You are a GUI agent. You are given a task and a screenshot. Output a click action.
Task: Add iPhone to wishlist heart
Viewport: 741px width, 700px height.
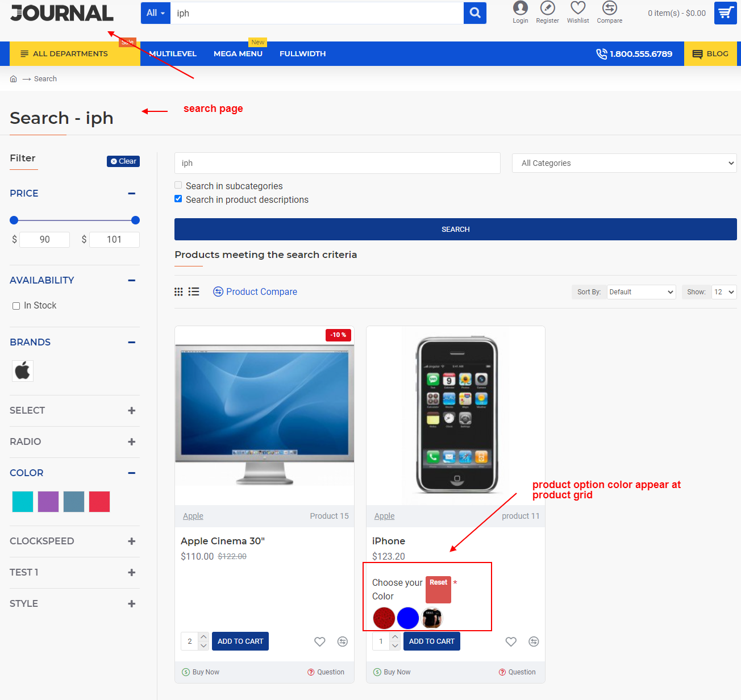point(511,641)
